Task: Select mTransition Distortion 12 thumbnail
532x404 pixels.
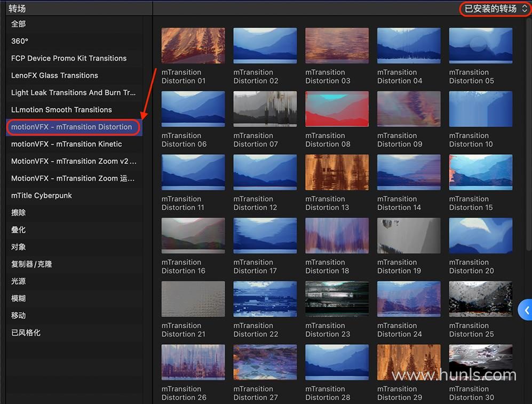Action: pos(265,172)
